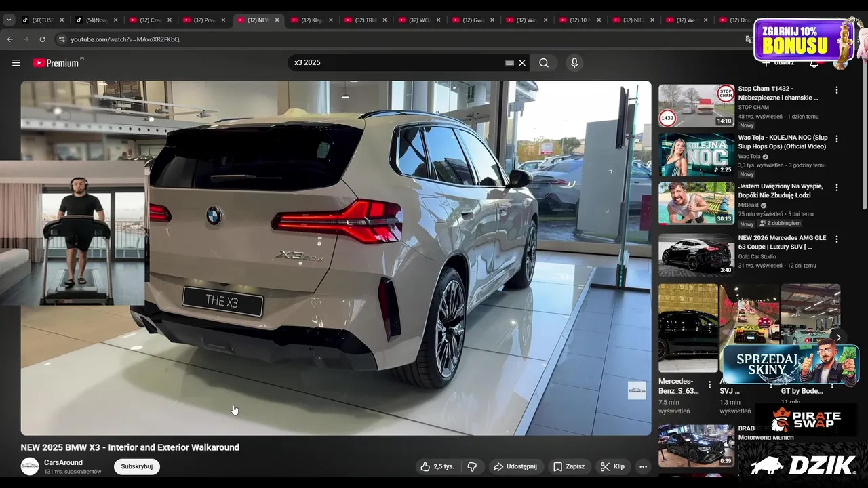
Task: Open CarsAround channel avatar
Action: 30,466
